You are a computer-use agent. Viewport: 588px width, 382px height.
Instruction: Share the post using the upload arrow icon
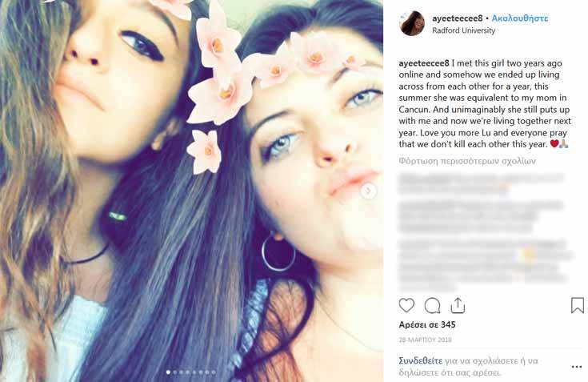click(x=458, y=305)
